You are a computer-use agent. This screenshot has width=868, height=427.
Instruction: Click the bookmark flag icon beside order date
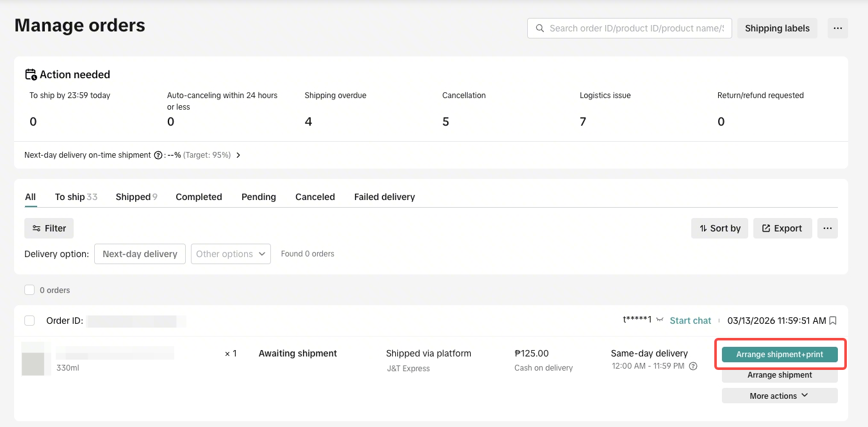click(x=833, y=321)
